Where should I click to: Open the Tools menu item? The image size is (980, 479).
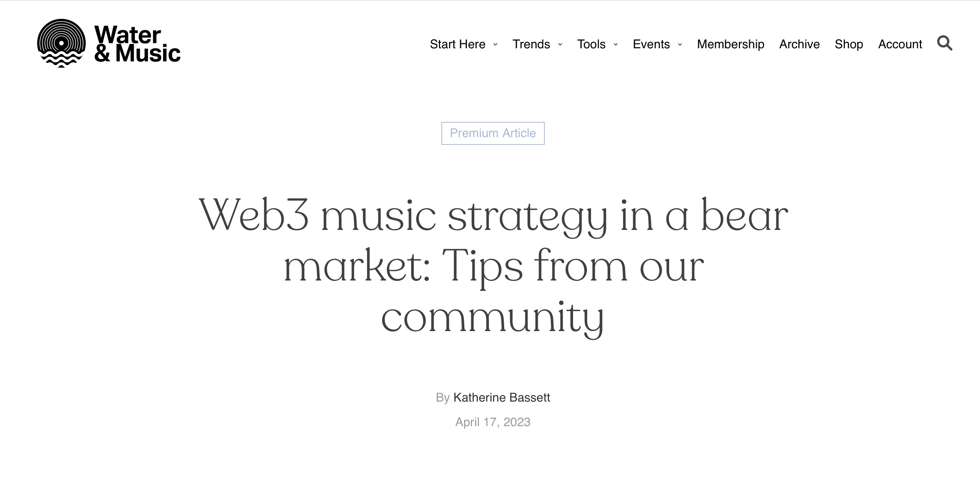(x=591, y=44)
